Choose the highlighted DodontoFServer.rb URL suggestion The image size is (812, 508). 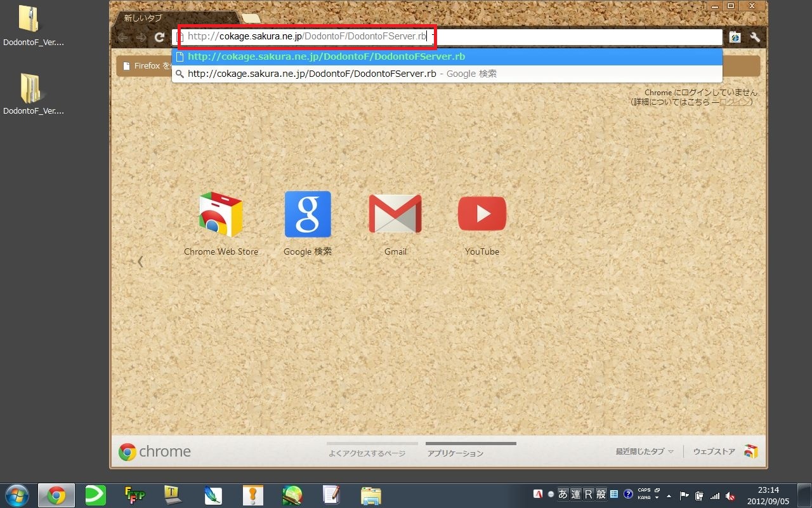click(447, 57)
